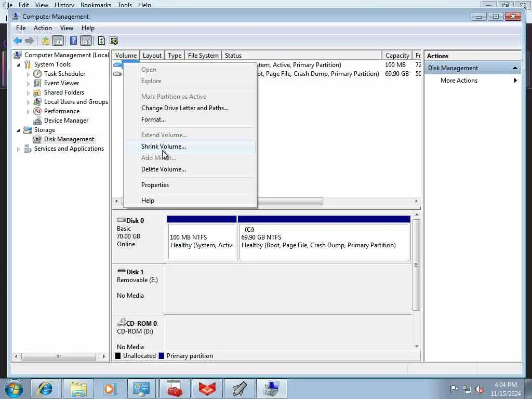The height and width of the screenshot is (399, 532).
Task: Sort by the Capacity column header
Action: tap(397, 55)
